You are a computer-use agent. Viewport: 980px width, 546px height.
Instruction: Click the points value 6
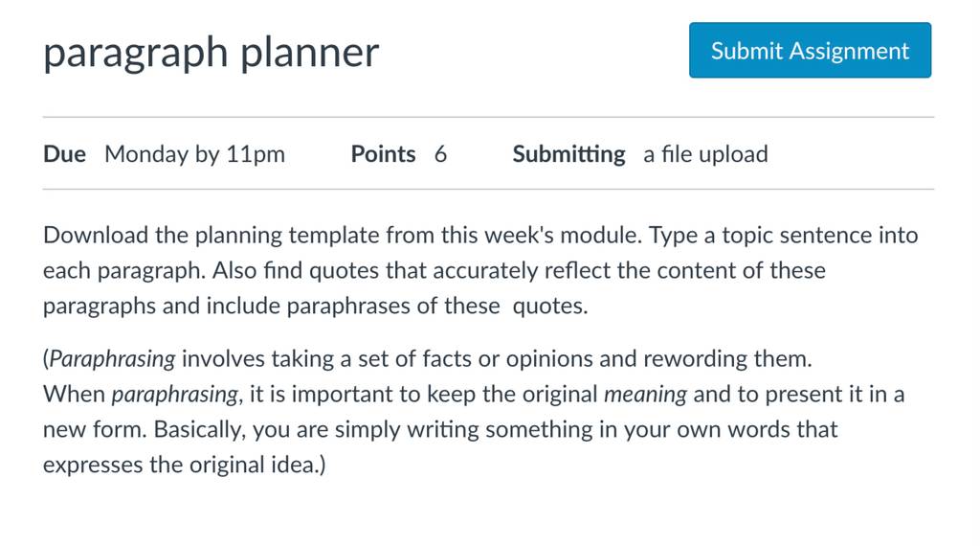pos(440,154)
